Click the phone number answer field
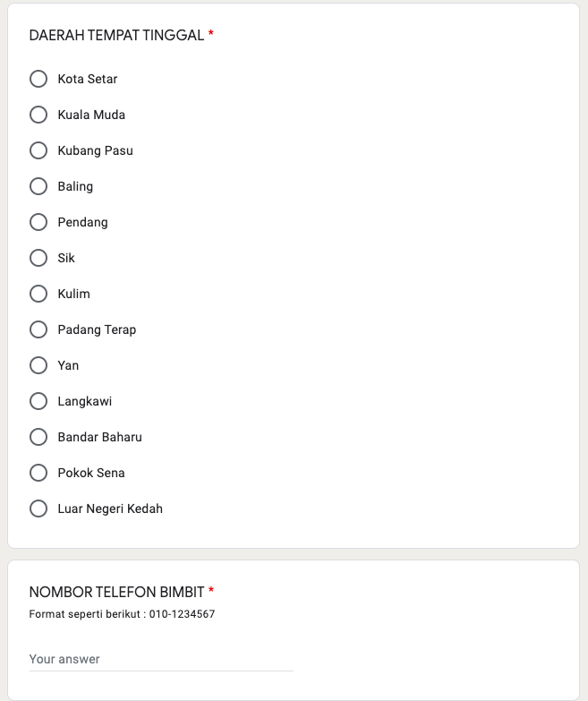This screenshot has width=588, height=701. (x=161, y=659)
